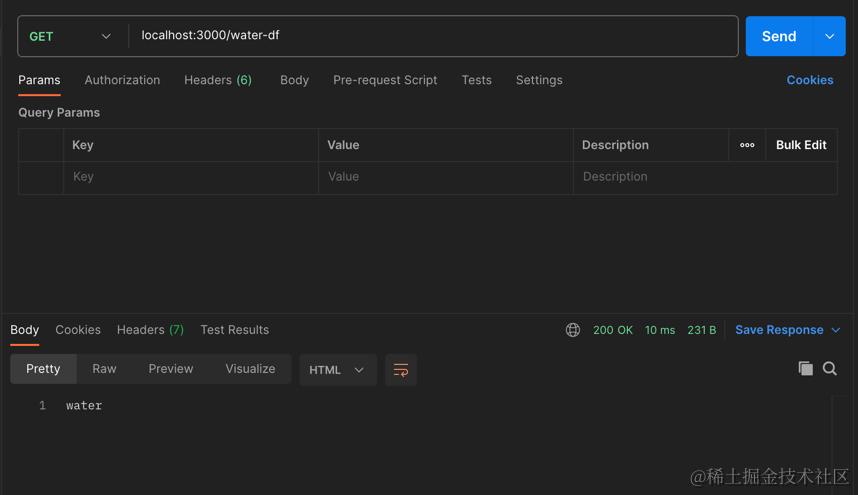Click the request URL field
This screenshot has height=495, width=858.
click(430, 36)
